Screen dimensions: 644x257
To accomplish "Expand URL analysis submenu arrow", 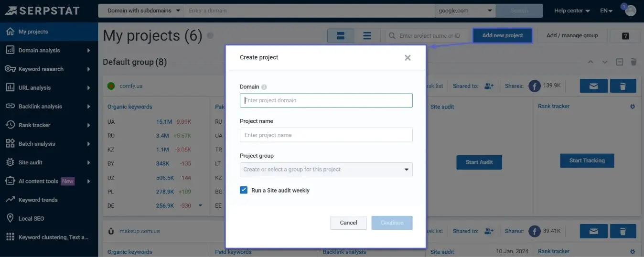I will [x=89, y=87].
